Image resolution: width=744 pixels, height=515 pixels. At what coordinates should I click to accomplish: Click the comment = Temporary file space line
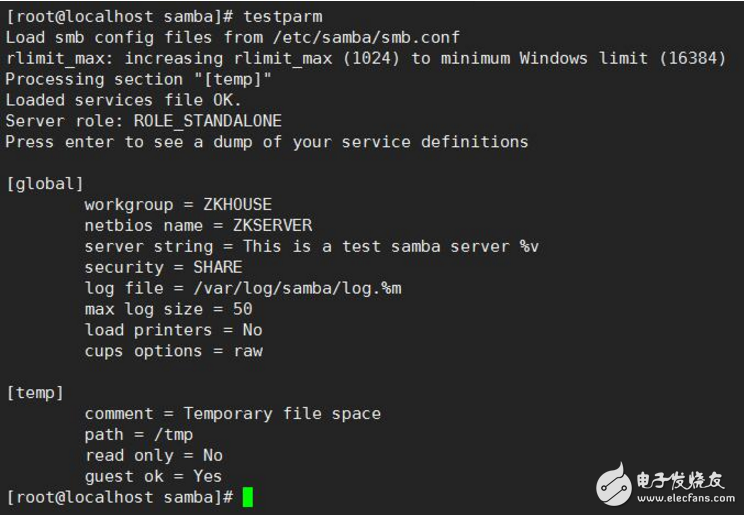pos(232,413)
